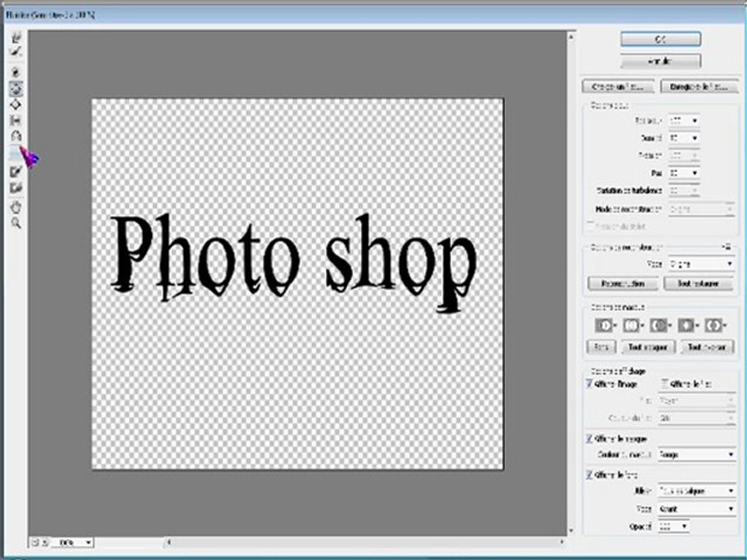Viewport: 747px width, 560px height.
Task: Toggle the Afficher l'image checkbox
Action: pyautogui.click(x=589, y=383)
